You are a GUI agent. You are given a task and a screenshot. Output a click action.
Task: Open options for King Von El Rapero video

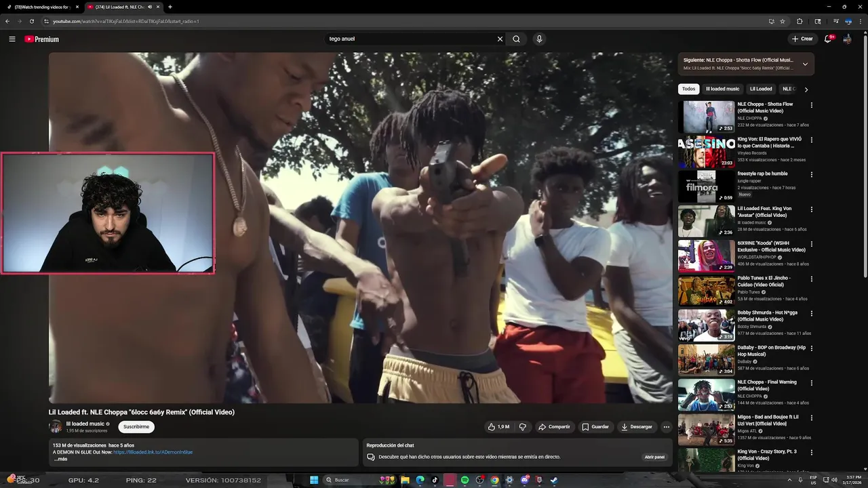point(811,140)
